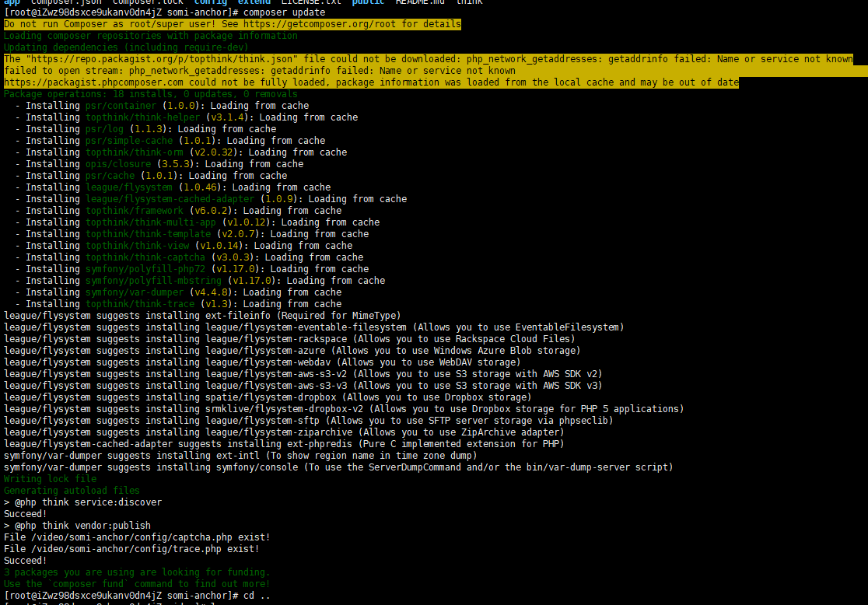868x605 pixels.
Task: Click the symfony/polyfill-mbstring package name
Action: [x=153, y=280]
